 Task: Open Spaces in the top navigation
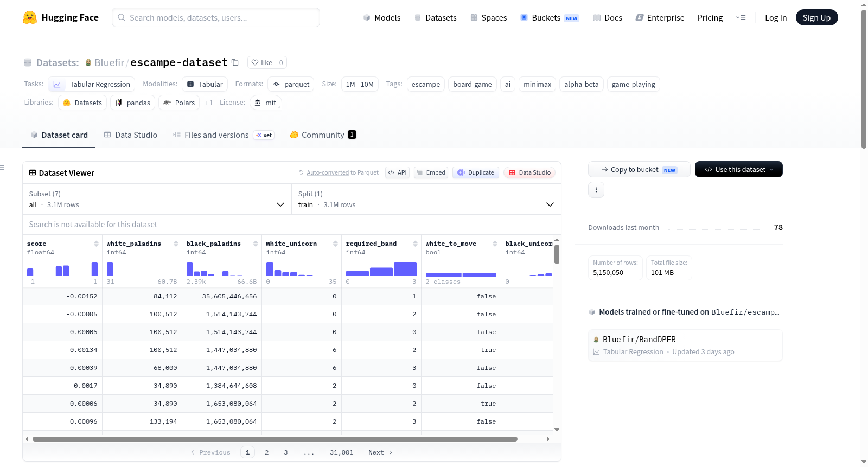tap(489, 17)
